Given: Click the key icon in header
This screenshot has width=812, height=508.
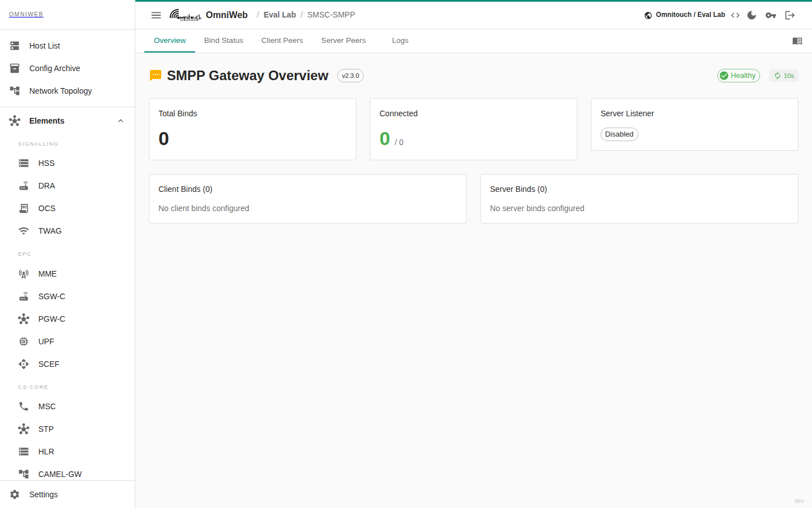Looking at the screenshot, I should pos(771,15).
